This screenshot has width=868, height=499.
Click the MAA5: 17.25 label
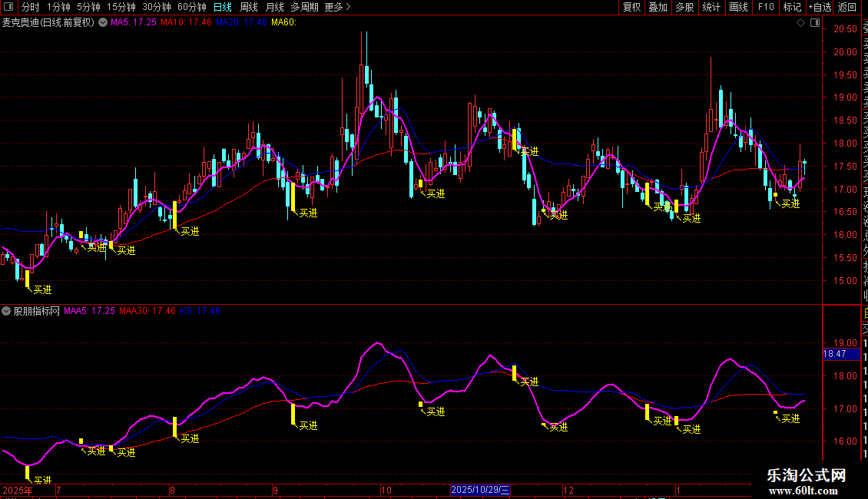[90, 311]
